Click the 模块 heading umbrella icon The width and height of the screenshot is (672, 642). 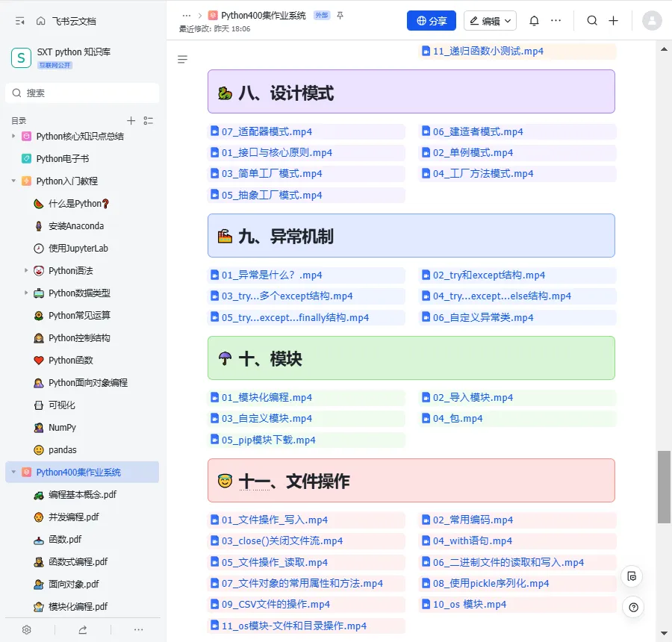(x=225, y=359)
